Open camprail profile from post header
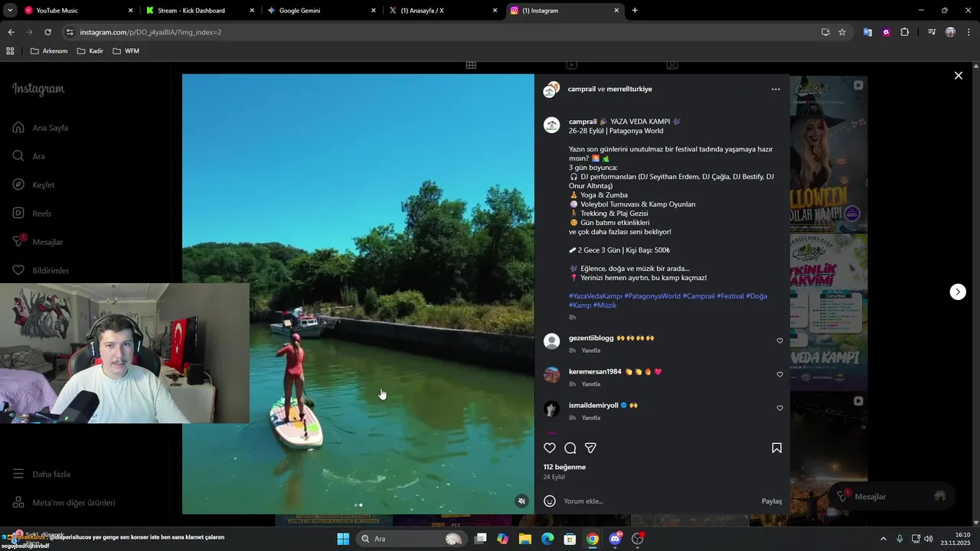980x551 pixels. pyautogui.click(x=581, y=89)
